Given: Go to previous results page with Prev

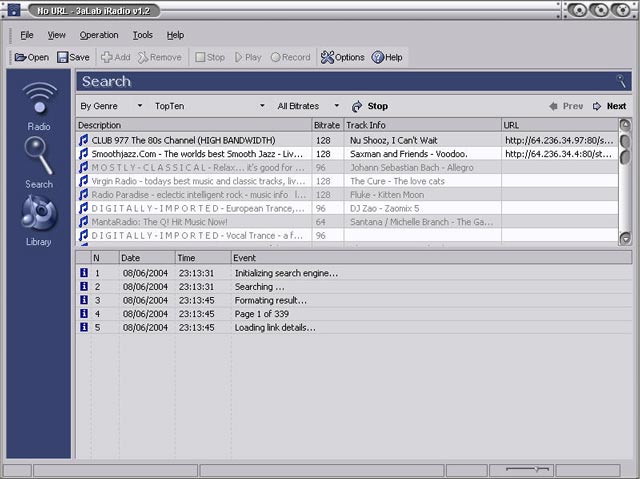Looking at the screenshot, I should pyautogui.click(x=566, y=106).
